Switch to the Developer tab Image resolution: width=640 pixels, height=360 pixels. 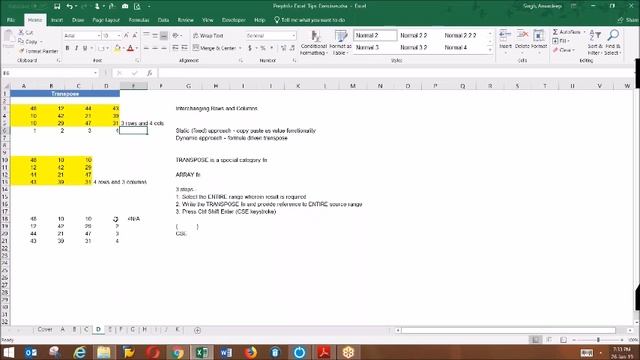coord(233,20)
